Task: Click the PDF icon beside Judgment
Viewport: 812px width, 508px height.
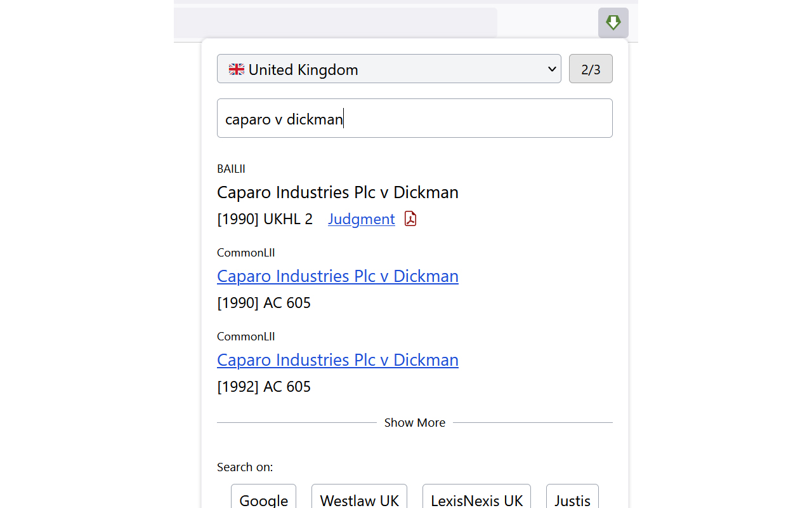Action: [x=410, y=218]
